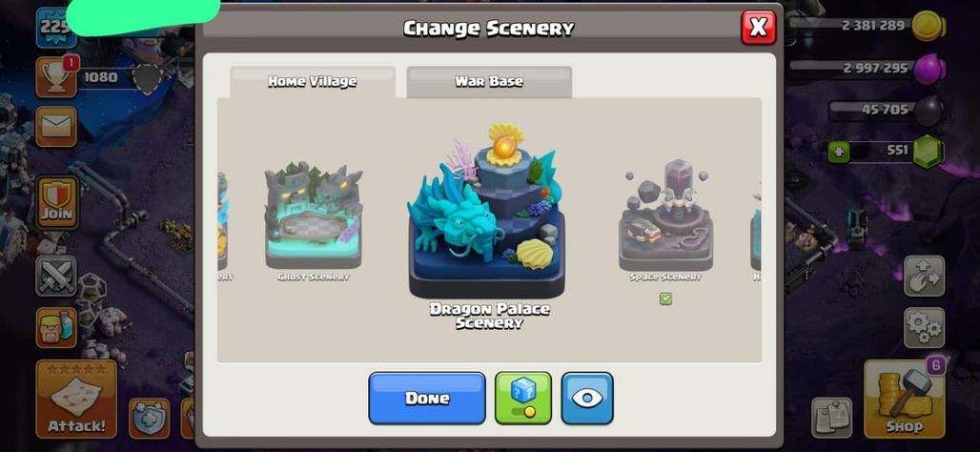Open the army training barbarian icon
The width and height of the screenshot is (980, 452).
point(56,327)
